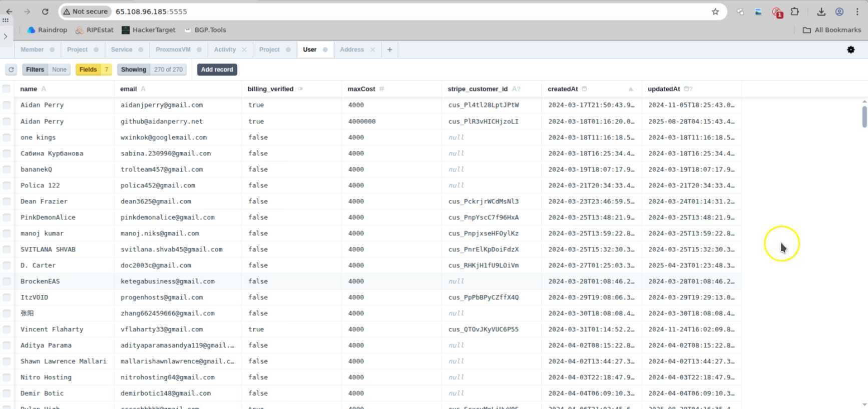Click the Add record button
The image size is (868, 409).
217,69
